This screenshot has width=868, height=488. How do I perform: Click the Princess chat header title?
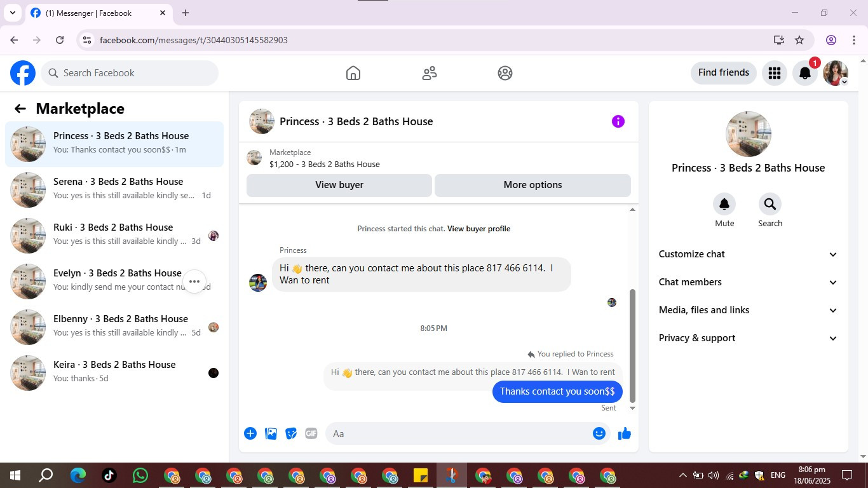(x=356, y=121)
